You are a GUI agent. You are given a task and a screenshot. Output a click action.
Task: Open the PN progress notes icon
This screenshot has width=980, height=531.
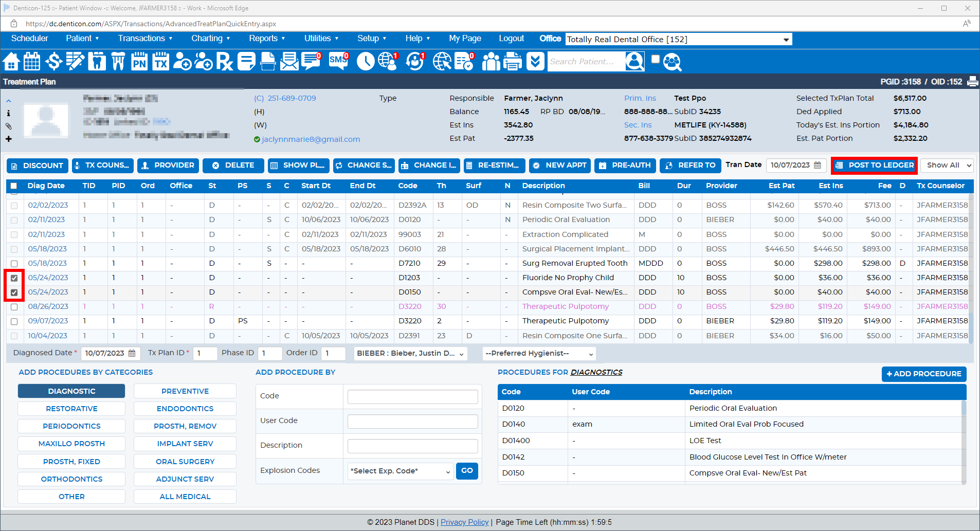tap(139, 62)
